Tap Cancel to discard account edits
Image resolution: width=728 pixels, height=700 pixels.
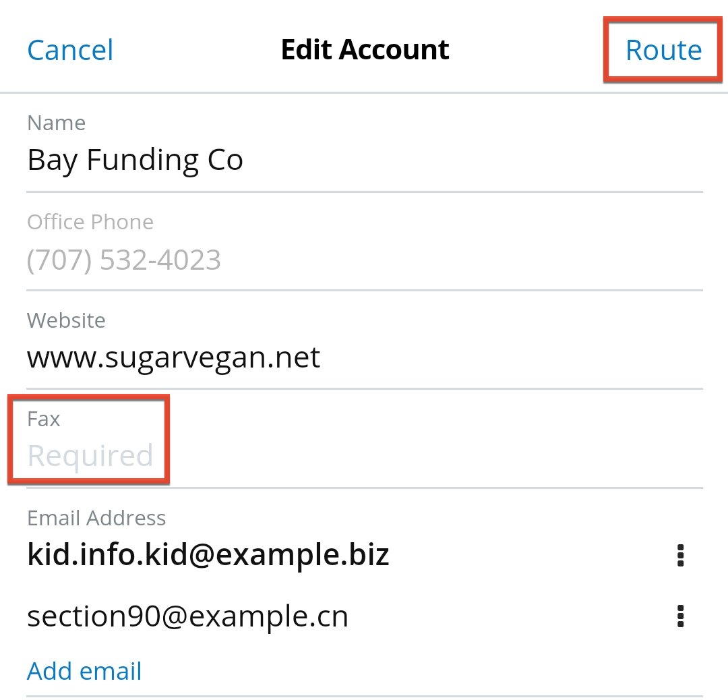click(x=70, y=50)
